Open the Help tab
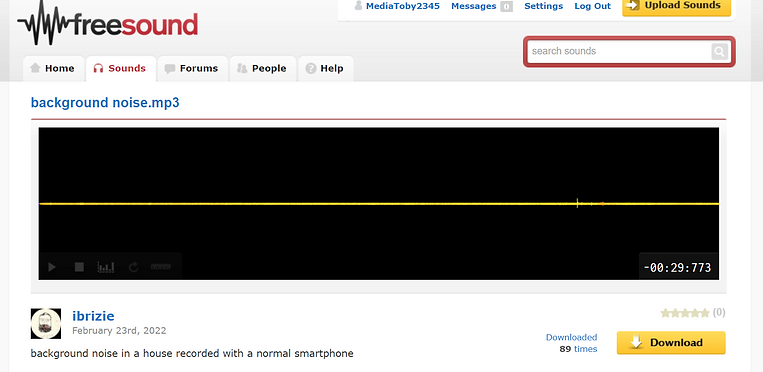The height and width of the screenshot is (372, 763). [x=325, y=69]
